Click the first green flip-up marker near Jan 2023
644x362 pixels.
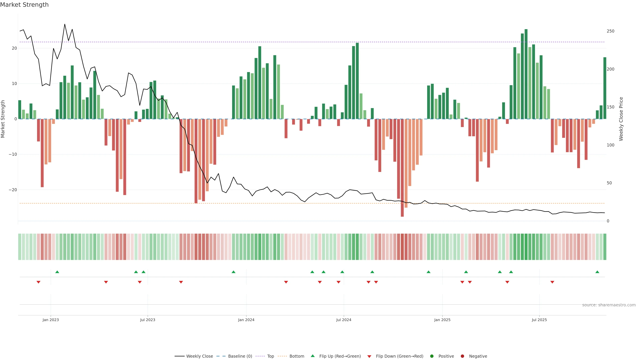tap(57, 272)
